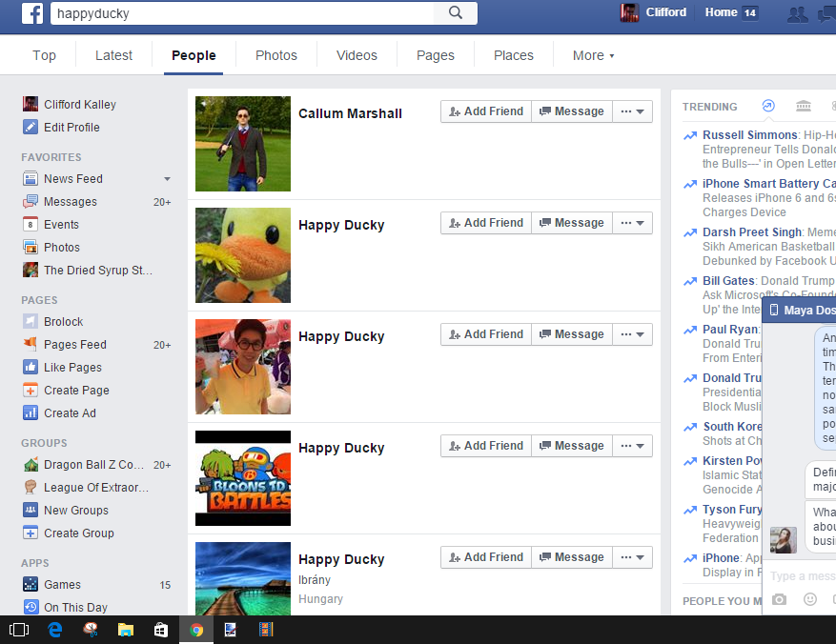This screenshot has height=644, width=836.
Task: Expand News Feed sort arrow in sidebar
Action: [168, 179]
